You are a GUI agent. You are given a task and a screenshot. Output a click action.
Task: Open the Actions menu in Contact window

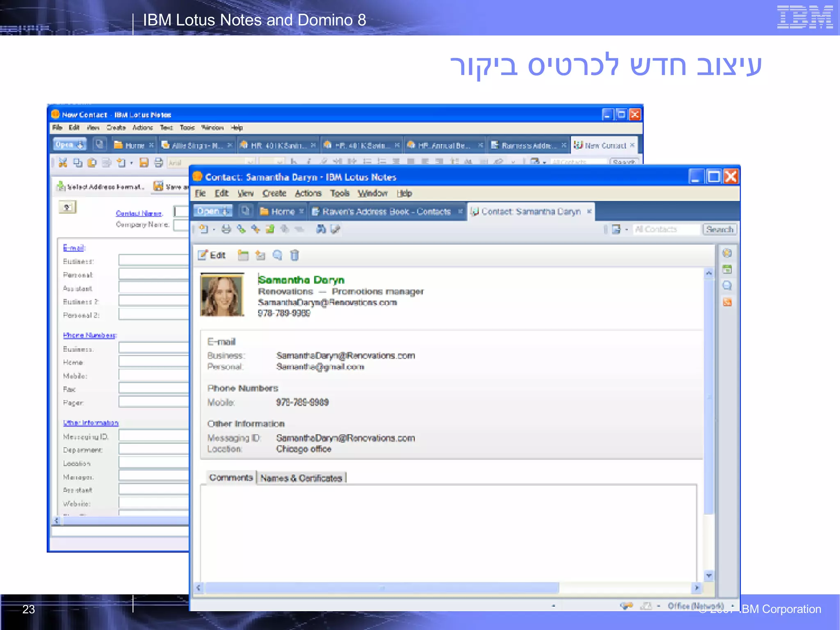pos(308,193)
